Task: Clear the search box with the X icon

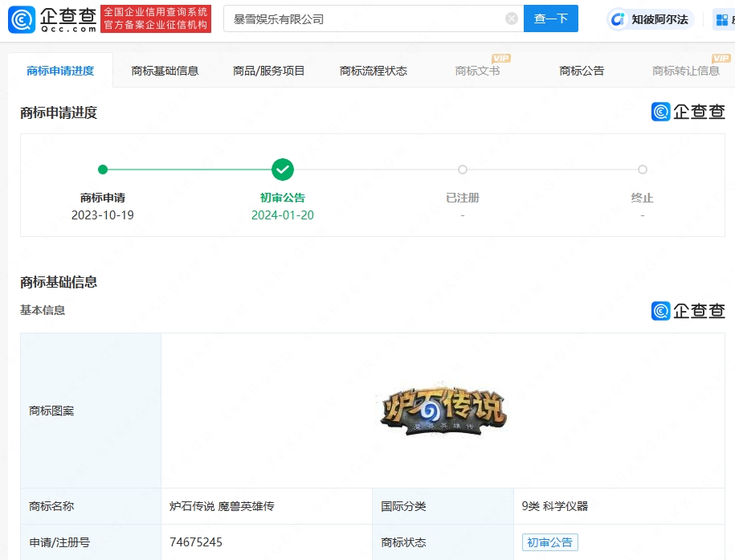Action: 512,18
